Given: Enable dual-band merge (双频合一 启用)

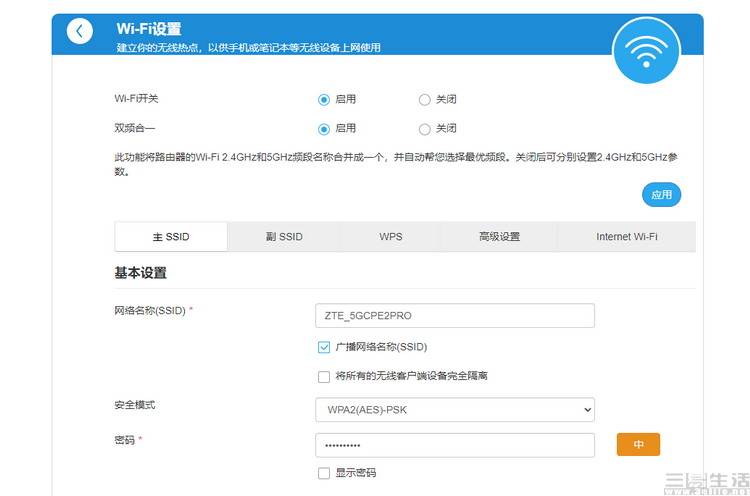Looking at the screenshot, I should [x=324, y=129].
